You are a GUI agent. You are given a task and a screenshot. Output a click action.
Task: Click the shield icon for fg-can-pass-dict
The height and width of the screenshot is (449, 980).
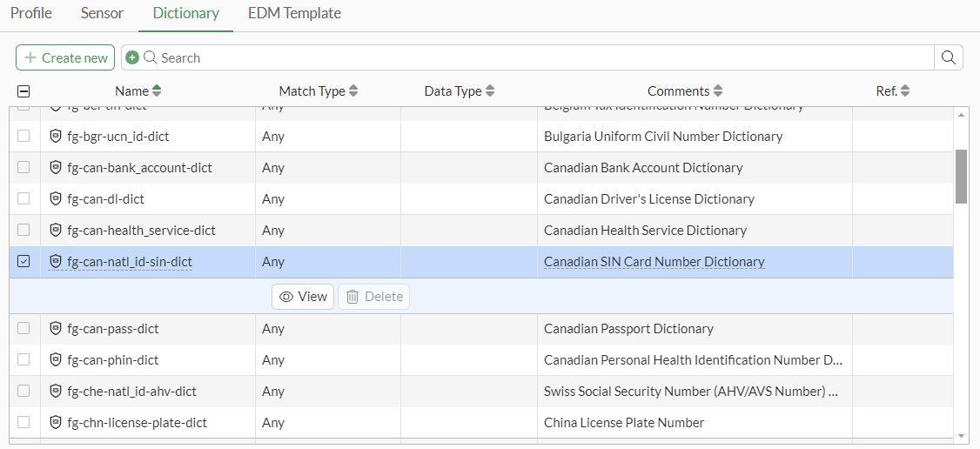coord(56,329)
